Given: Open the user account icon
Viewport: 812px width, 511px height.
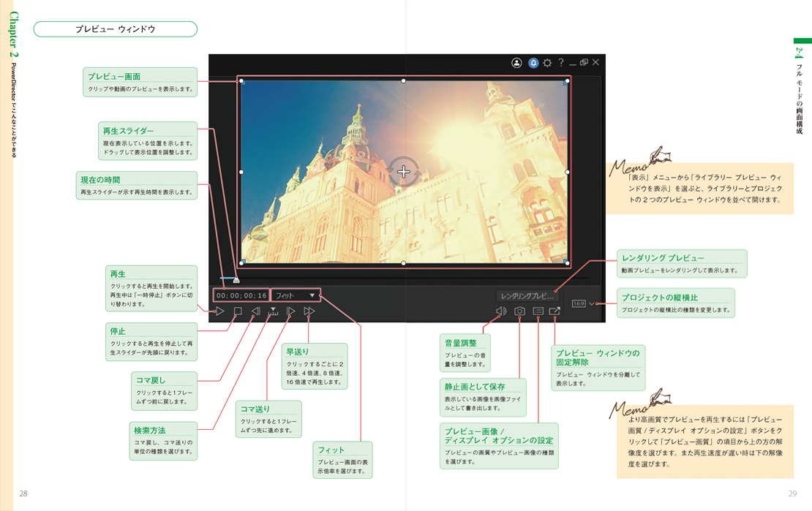Looking at the screenshot, I should click(x=516, y=63).
